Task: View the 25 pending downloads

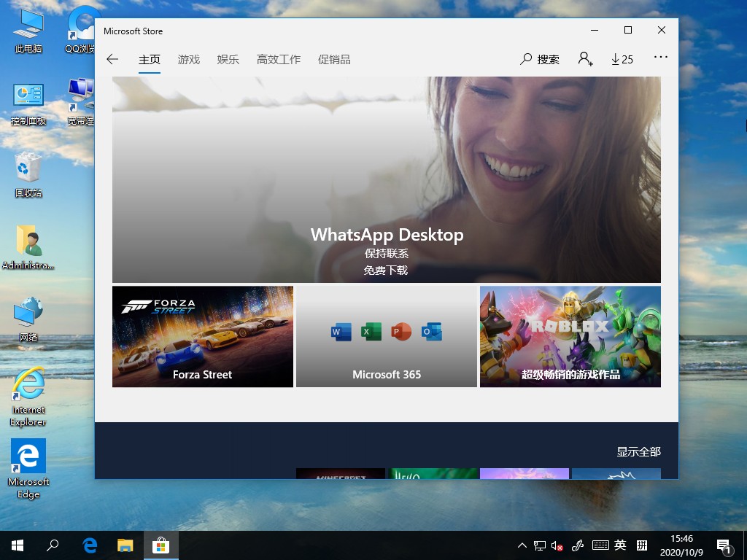Action: (x=621, y=59)
